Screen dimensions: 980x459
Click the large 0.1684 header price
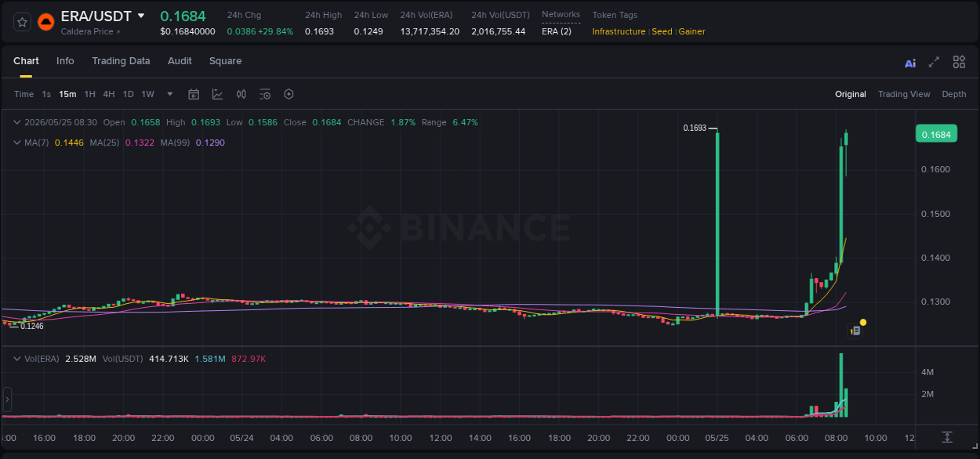pyautogui.click(x=183, y=16)
